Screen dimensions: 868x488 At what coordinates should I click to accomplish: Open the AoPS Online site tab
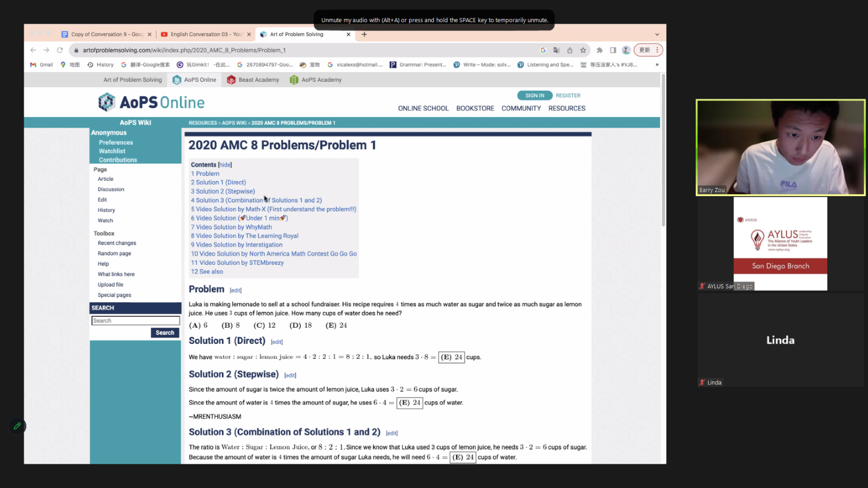pos(194,80)
